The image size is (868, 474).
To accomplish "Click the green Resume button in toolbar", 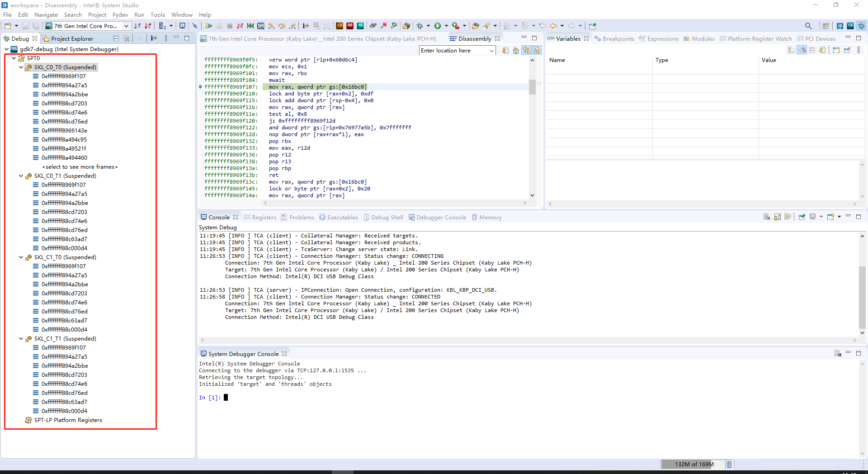I will 209,26.
